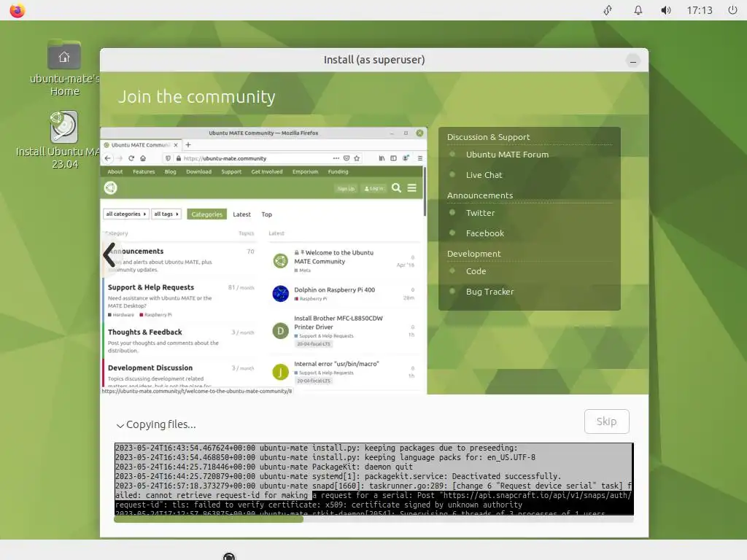Open the Code development link
Image resolution: width=747 pixels, height=560 pixels.
476,271
